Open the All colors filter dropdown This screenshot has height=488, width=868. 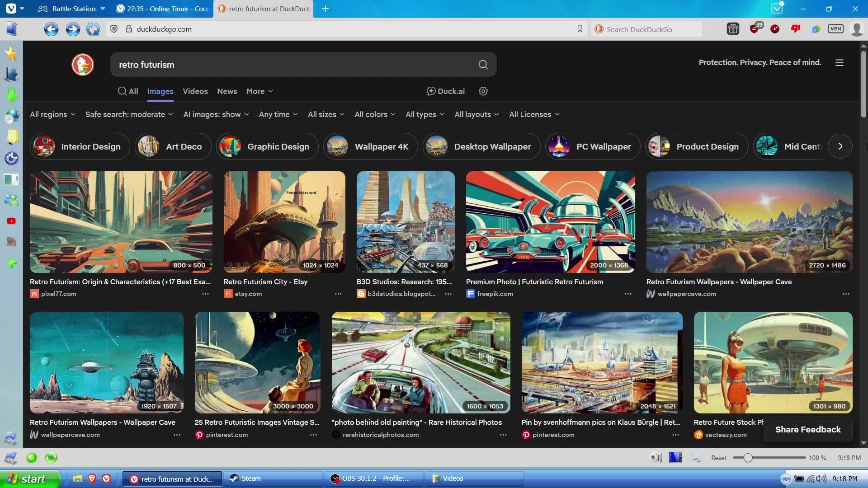375,114
